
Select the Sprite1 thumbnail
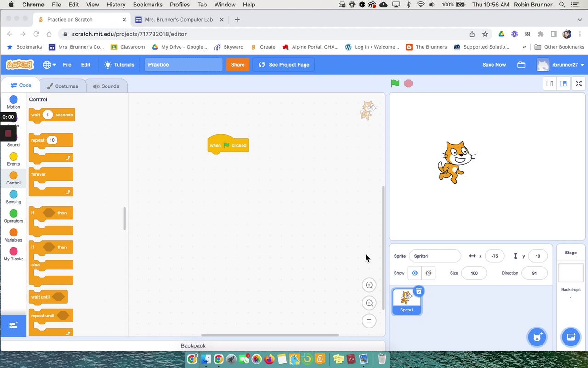[x=407, y=302]
